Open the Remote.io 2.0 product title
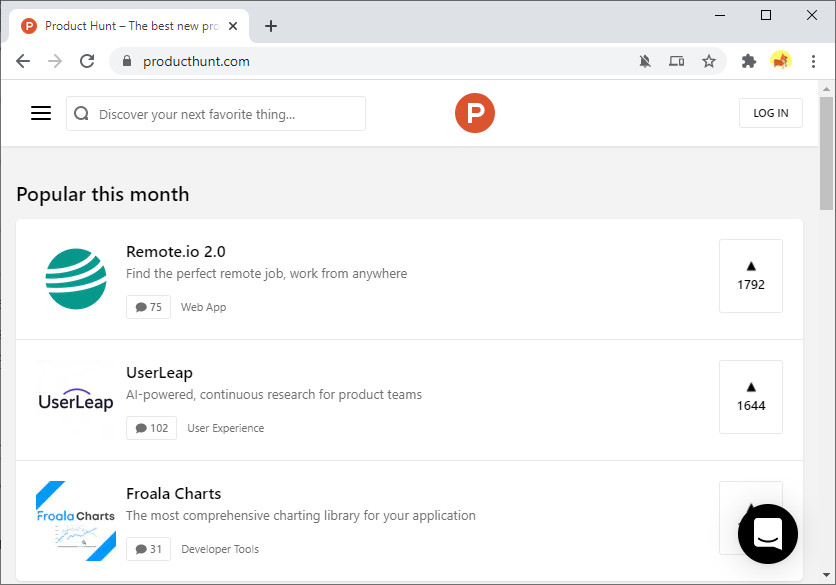This screenshot has height=585, width=836. [175, 252]
